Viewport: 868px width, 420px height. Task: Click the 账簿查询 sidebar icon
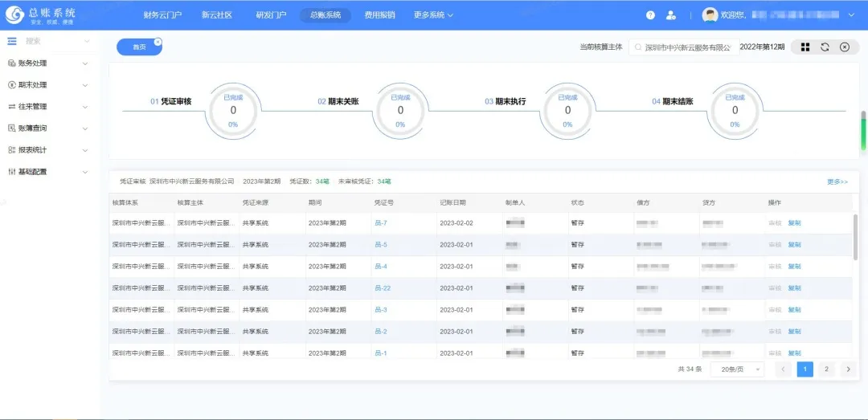[11, 128]
